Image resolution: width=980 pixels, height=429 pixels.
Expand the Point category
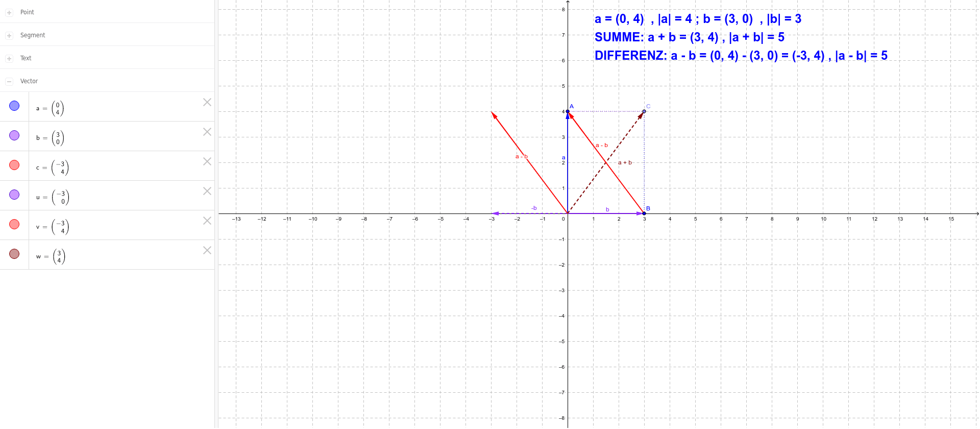[9, 12]
